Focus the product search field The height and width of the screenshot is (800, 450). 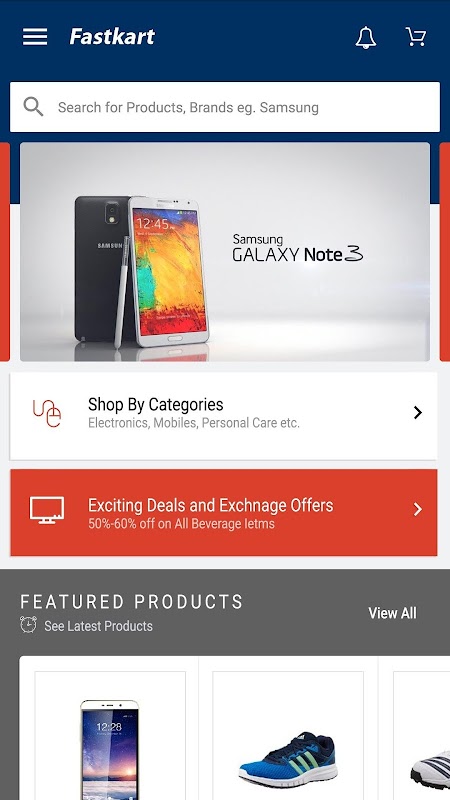[224, 107]
